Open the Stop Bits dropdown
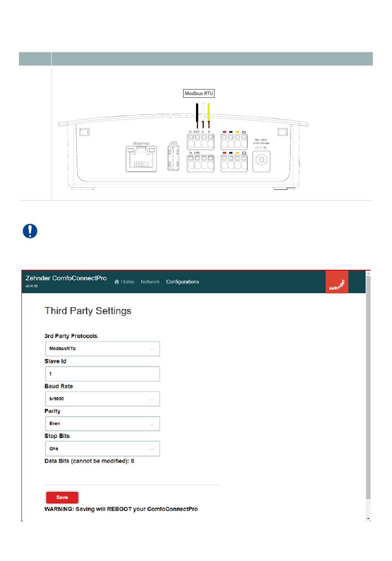The image size is (392, 561). tap(102, 448)
